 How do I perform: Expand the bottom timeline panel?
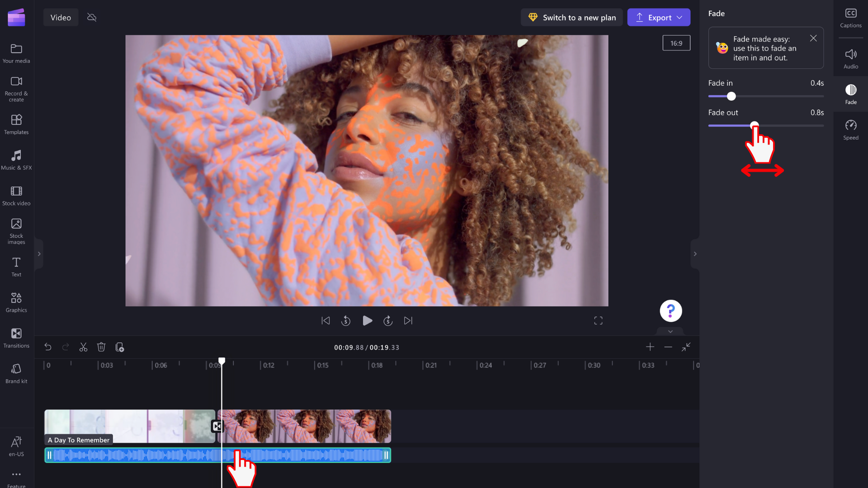[686, 346]
